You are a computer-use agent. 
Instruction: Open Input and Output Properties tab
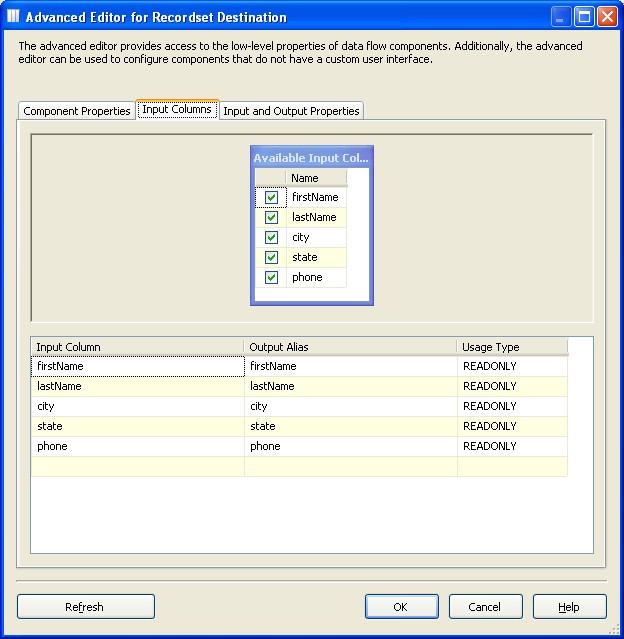point(291,111)
